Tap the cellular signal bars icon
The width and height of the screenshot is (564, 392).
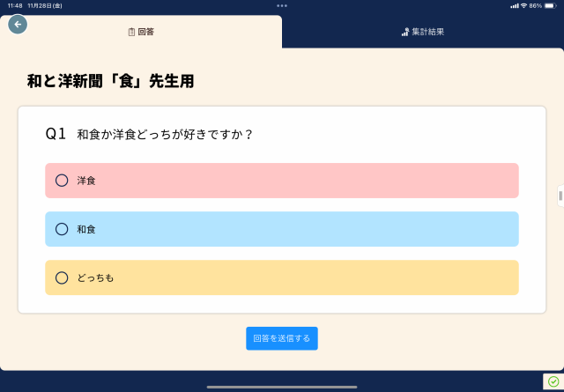click(514, 5)
